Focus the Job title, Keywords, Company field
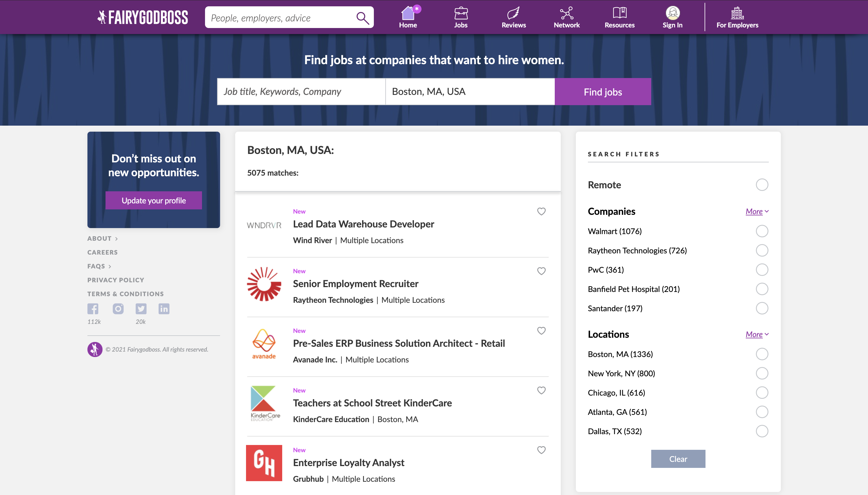 coord(301,92)
